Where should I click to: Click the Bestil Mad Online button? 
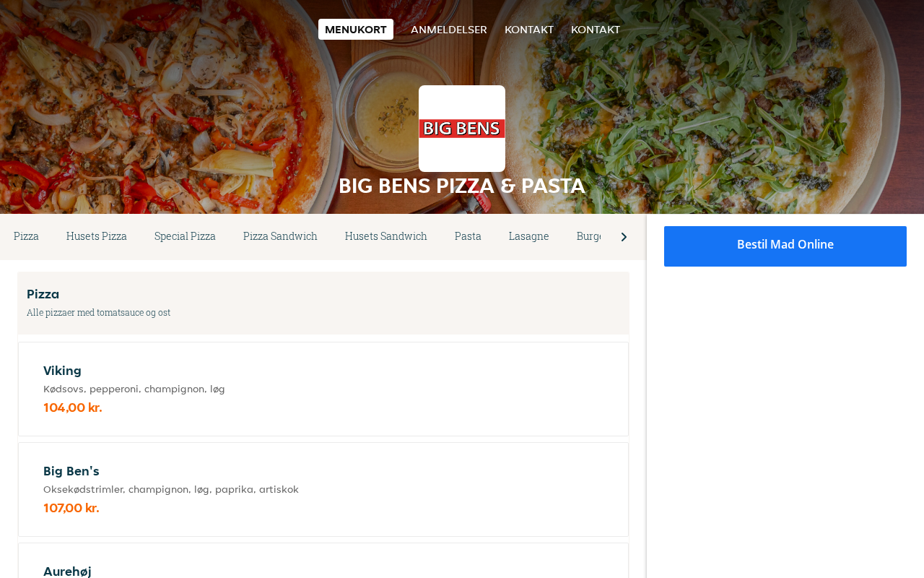785,246
